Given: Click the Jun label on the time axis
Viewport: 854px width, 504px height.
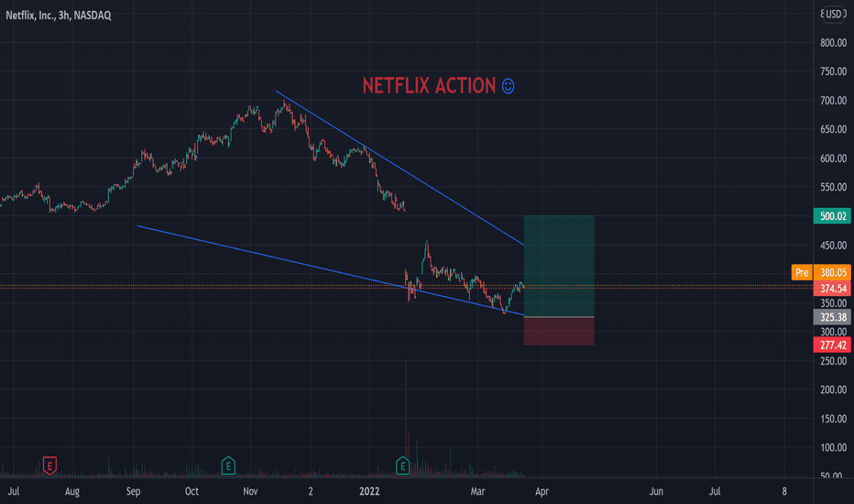Looking at the screenshot, I should coord(656,491).
